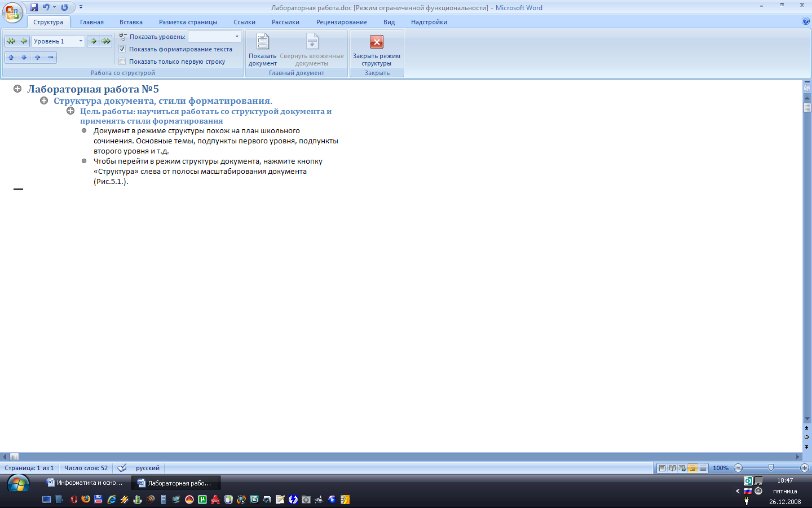Launch Opera from quick launch bar
The image size is (812, 508).
pos(74,500)
